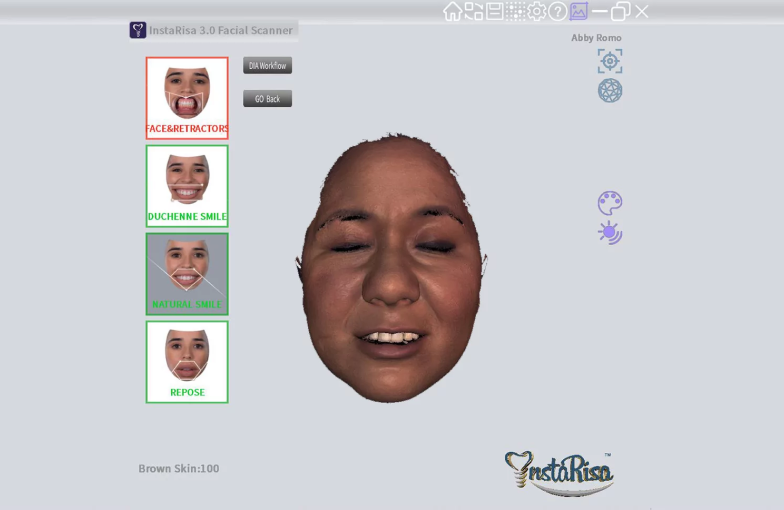Save scan using the floppy disk icon

pos(494,12)
